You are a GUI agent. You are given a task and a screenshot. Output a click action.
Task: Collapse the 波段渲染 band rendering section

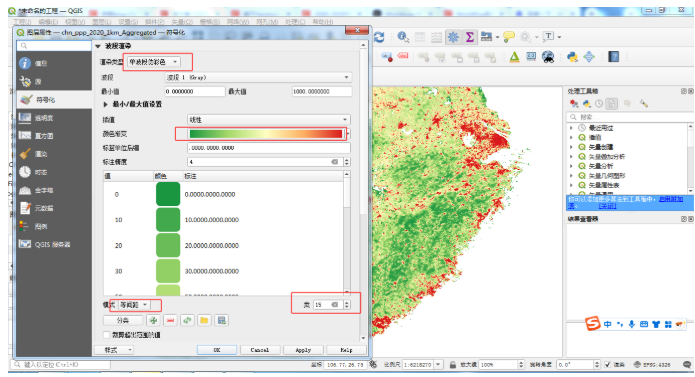click(x=98, y=46)
